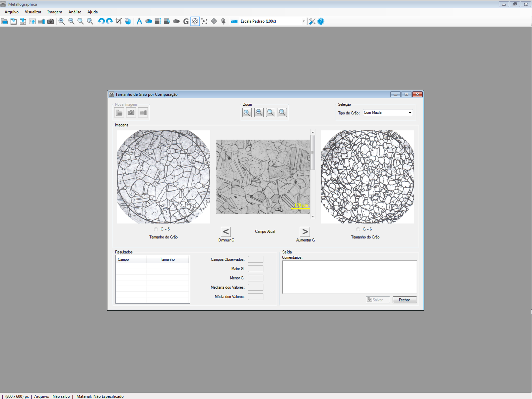Open the Análise menu
The height and width of the screenshot is (399, 532).
[75, 12]
